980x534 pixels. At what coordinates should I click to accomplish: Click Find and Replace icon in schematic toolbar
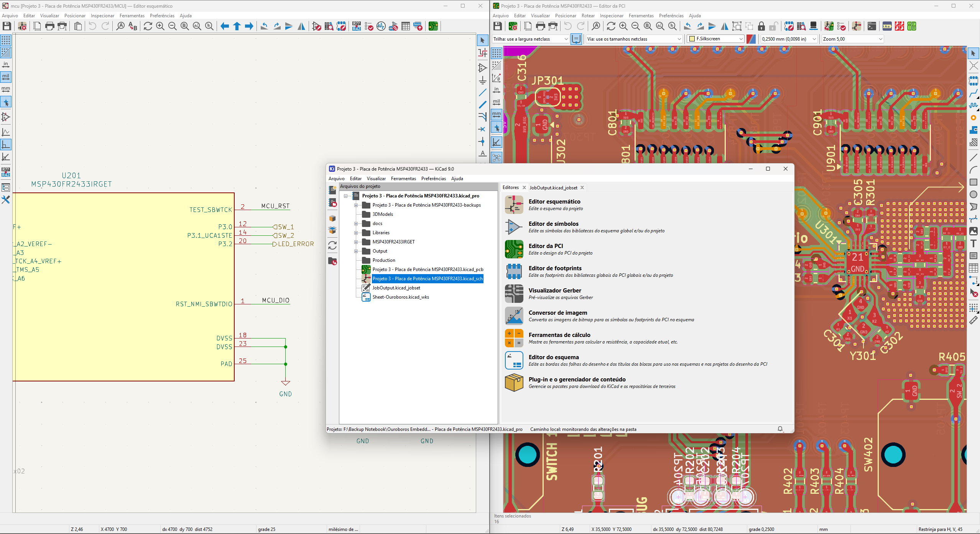[x=133, y=26]
